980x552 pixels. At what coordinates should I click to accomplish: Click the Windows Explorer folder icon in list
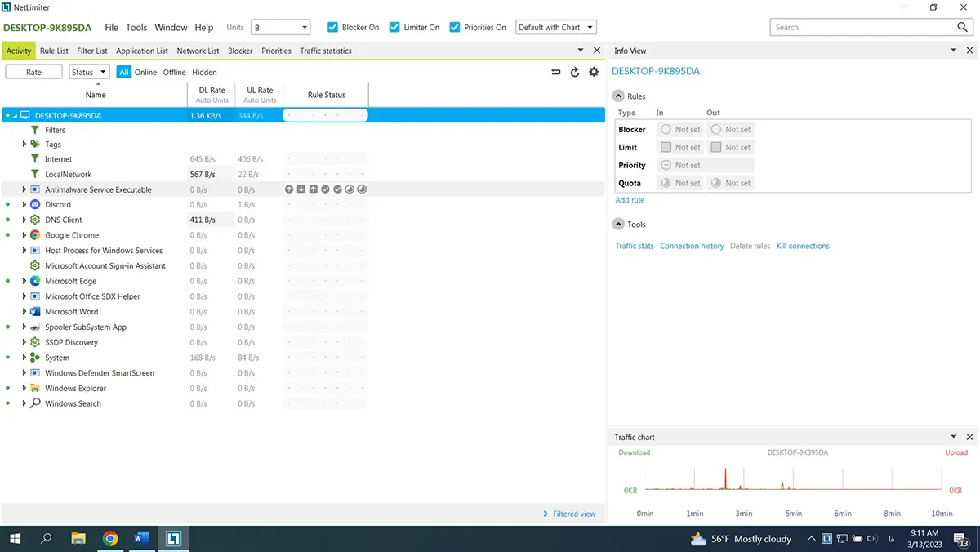[x=35, y=389]
